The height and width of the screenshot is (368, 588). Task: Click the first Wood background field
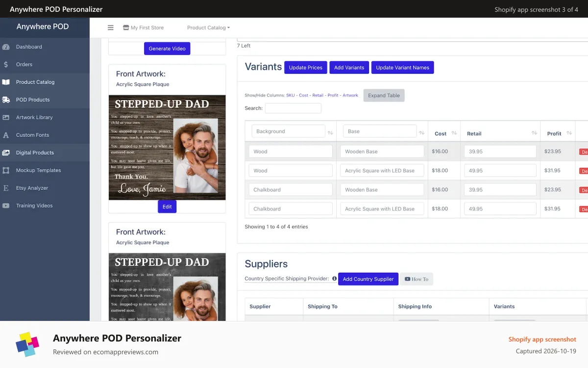point(291,152)
